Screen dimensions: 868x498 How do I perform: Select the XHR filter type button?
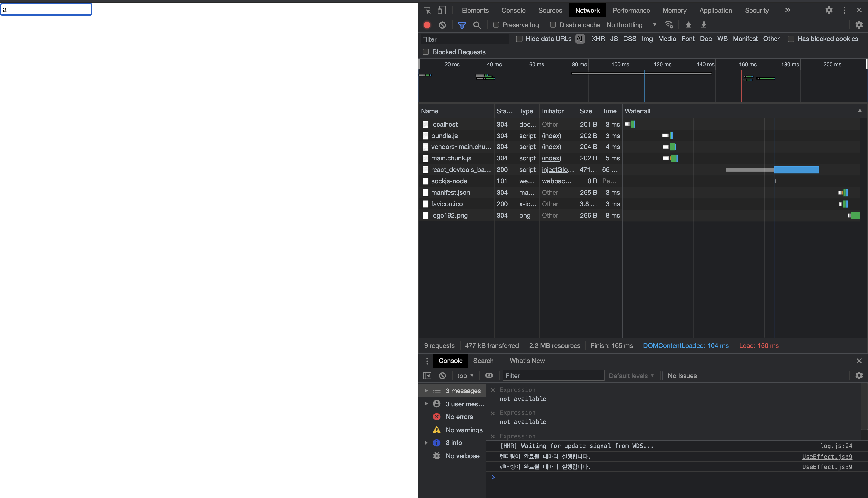pyautogui.click(x=598, y=39)
